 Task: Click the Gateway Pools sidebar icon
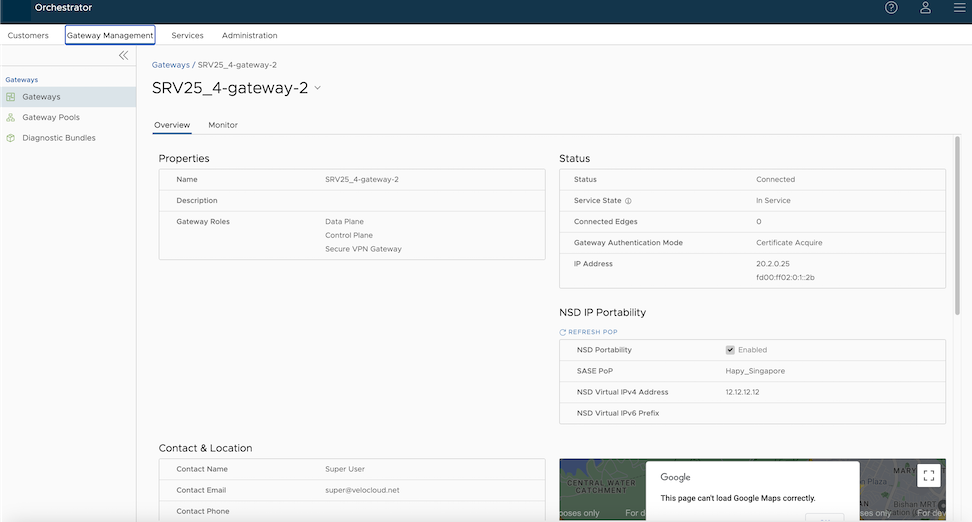click(11, 117)
